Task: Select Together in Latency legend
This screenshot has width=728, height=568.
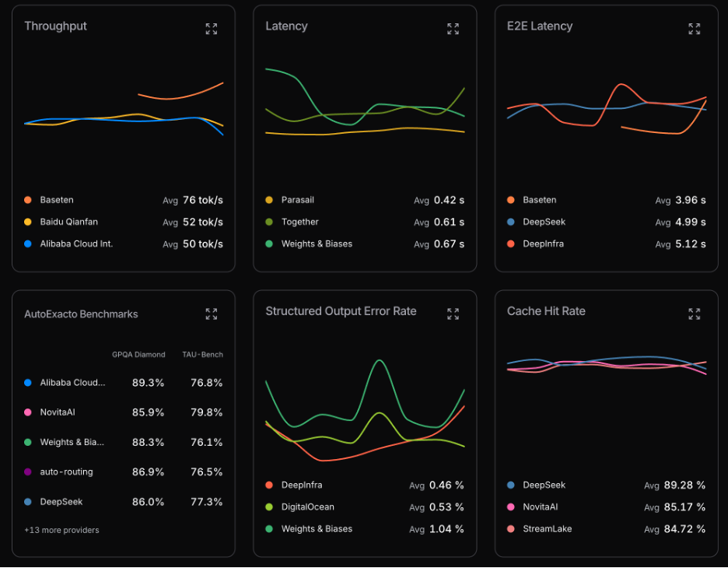Action: 300,222
